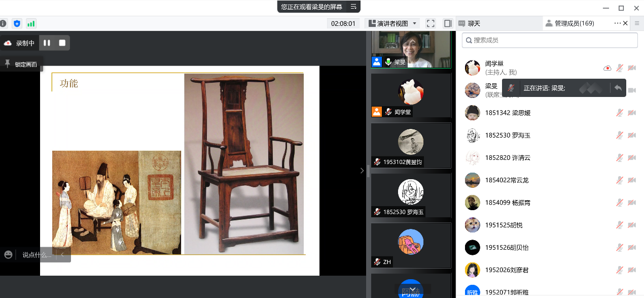Open sharing options menu beside 您正在观看梁旻的屏幕
Image resolution: width=644 pixels, height=298 pixels.
pyautogui.click(x=353, y=7)
